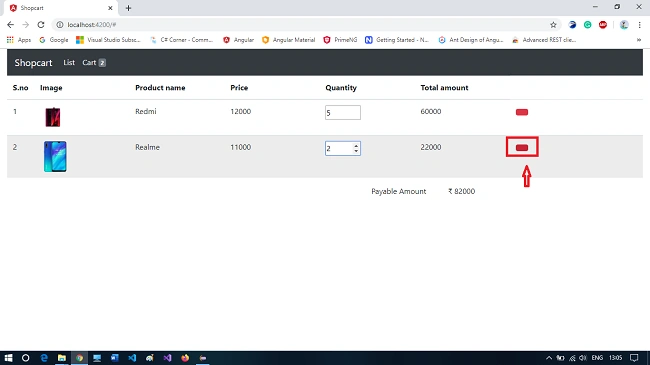This screenshot has height=365, width=650.
Task: Click the Realme price 11000
Action: (240, 147)
